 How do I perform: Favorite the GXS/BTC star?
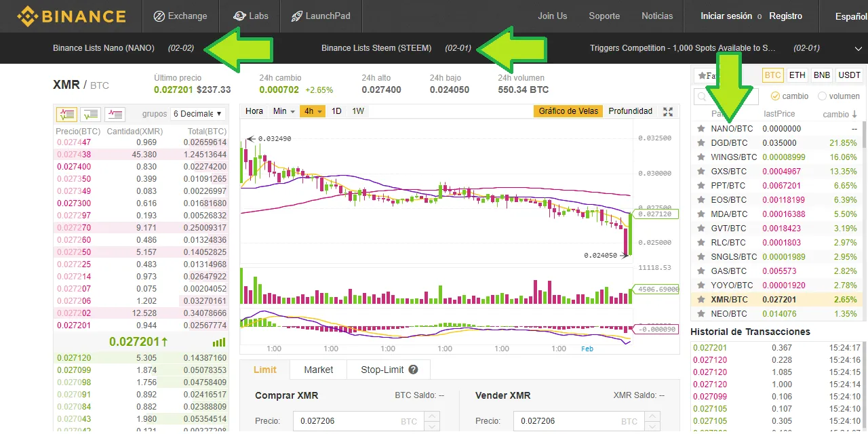[701, 171]
